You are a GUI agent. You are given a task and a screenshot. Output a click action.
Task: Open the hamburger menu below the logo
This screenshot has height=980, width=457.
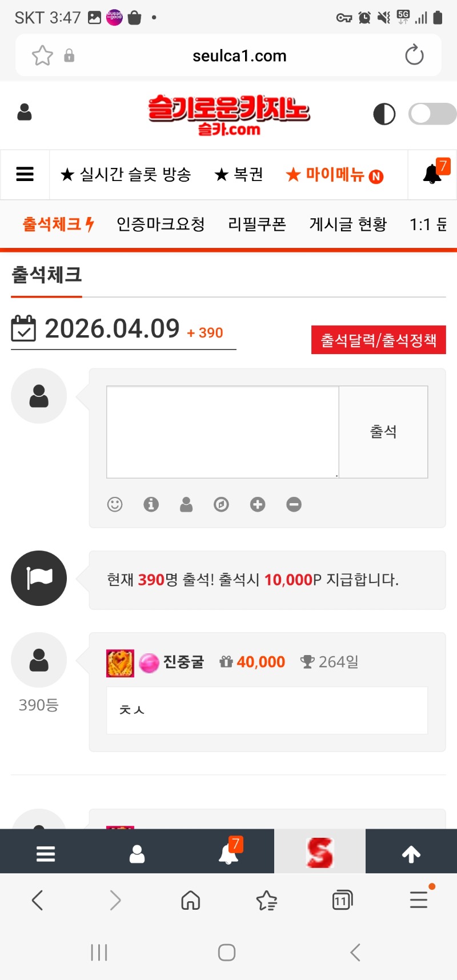tap(25, 174)
